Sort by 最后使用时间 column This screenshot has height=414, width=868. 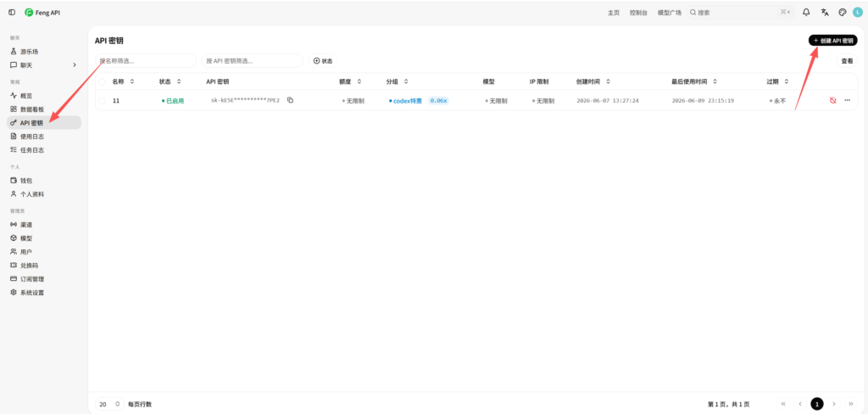(x=694, y=81)
